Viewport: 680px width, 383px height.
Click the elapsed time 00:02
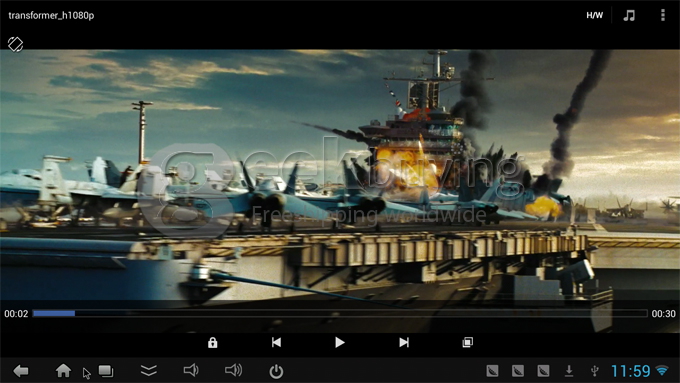point(16,314)
